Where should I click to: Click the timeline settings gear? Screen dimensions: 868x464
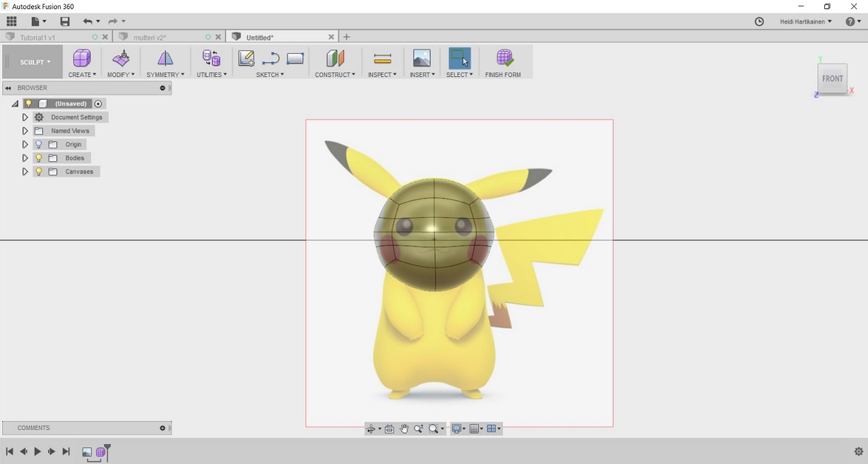pyautogui.click(x=859, y=451)
